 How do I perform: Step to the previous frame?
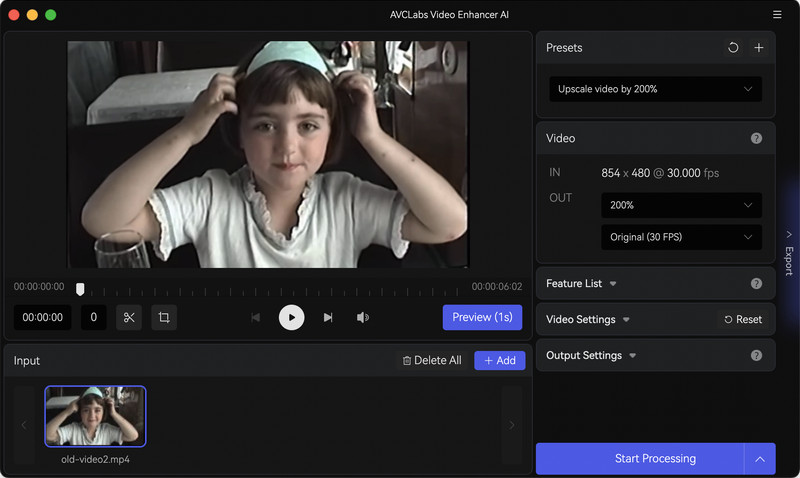coord(255,318)
